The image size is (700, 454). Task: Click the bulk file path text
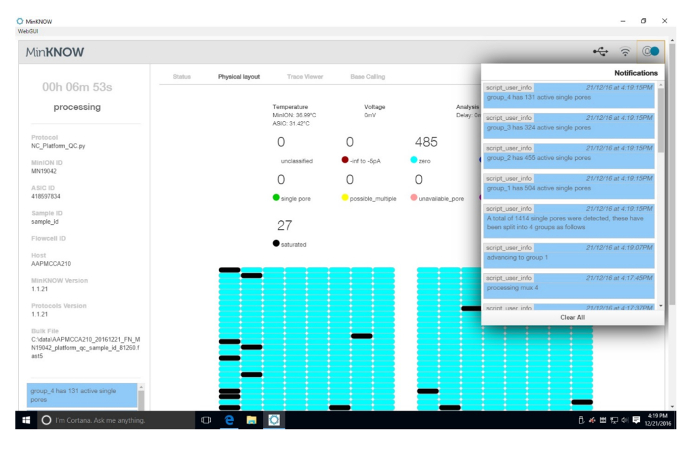point(85,348)
